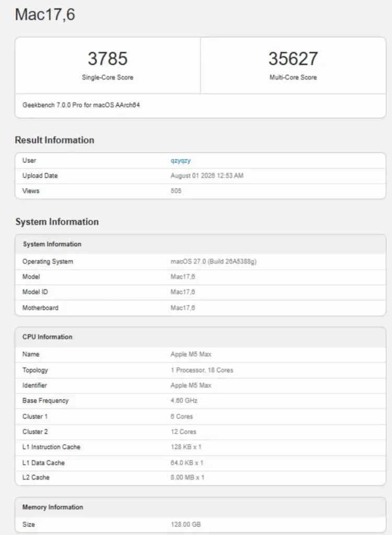Click the Upload Date label

coord(40,176)
